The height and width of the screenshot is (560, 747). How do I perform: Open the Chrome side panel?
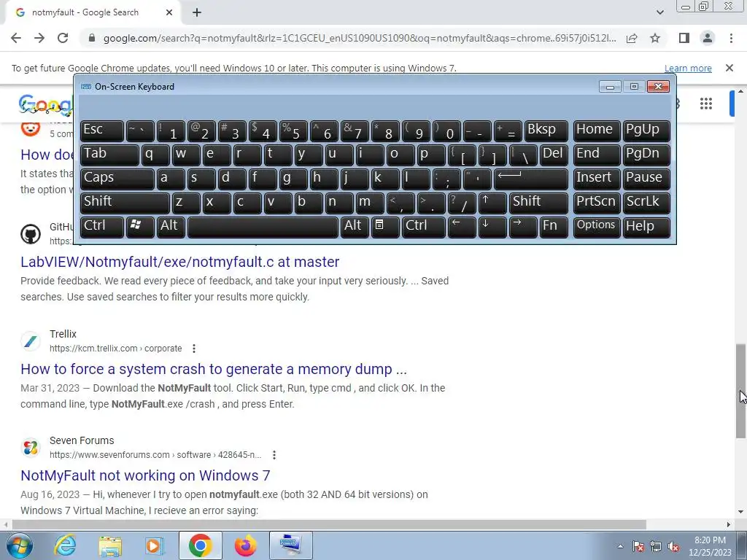click(x=684, y=38)
